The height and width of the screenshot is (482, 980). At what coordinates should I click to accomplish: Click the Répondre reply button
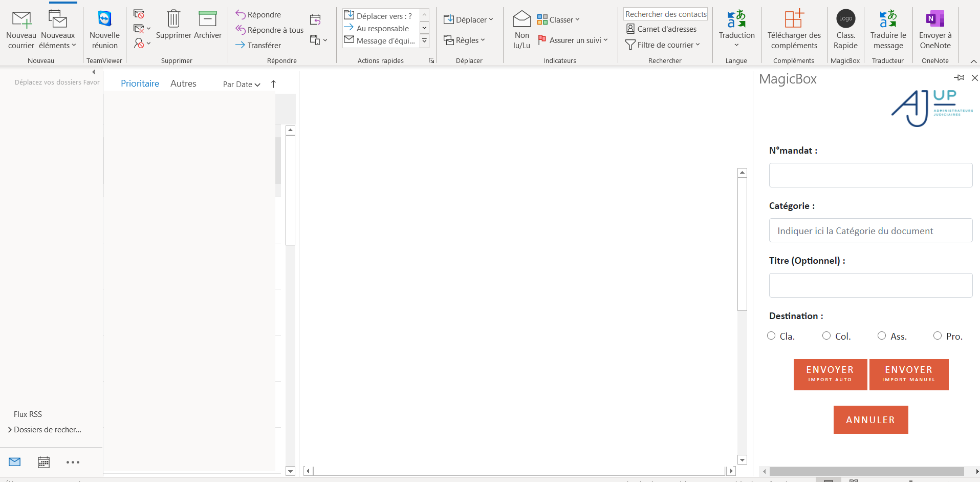(258, 15)
